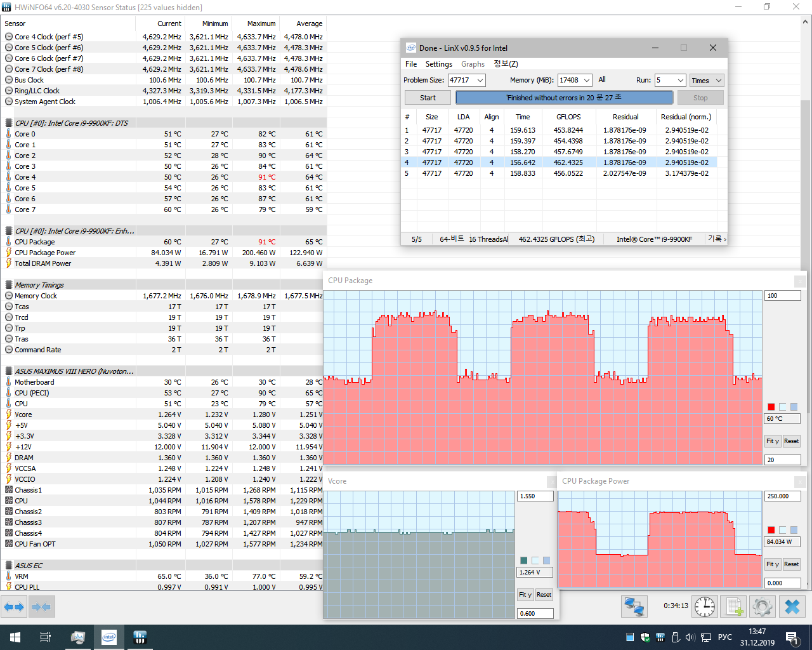Open the File menu in LinX
The width and height of the screenshot is (812, 650).
coord(411,64)
